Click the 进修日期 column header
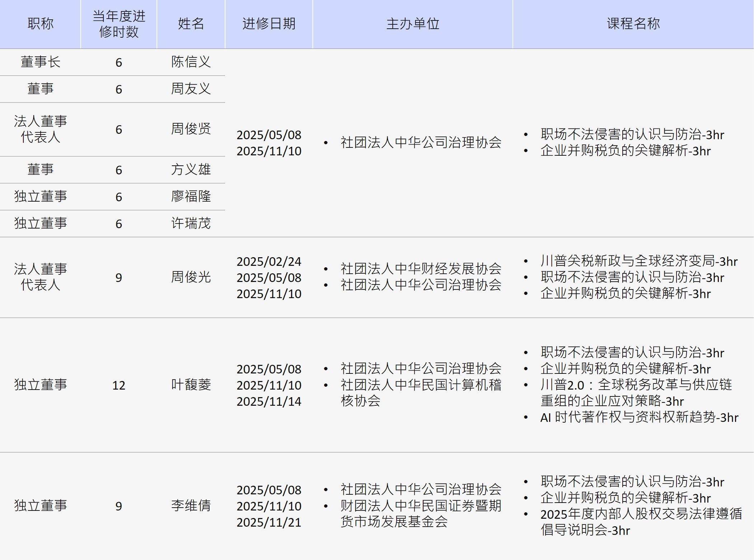The image size is (754, 560). [x=269, y=24]
